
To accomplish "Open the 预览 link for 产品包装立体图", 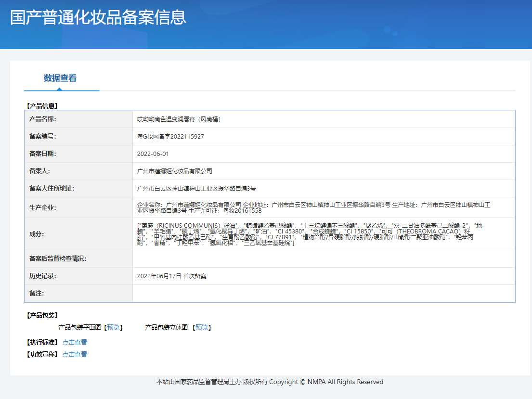I will (x=201, y=327).
